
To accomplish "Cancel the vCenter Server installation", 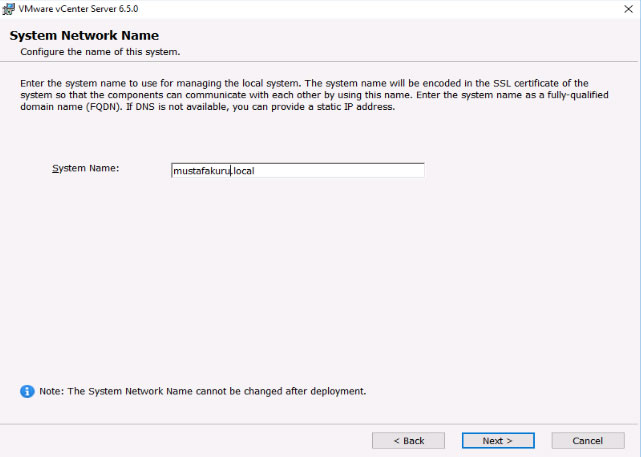I will coord(588,441).
